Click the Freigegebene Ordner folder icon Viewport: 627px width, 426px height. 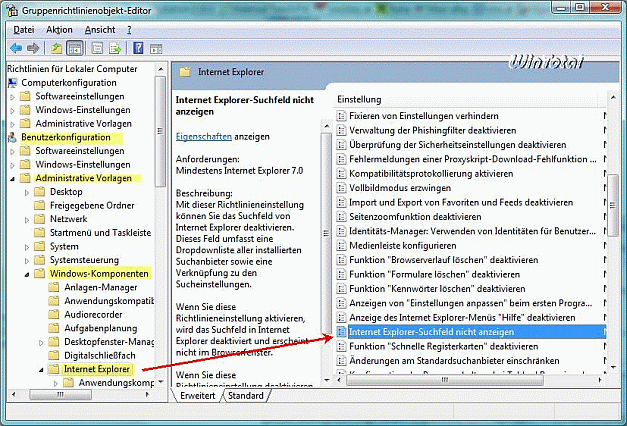tap(40, 205)
